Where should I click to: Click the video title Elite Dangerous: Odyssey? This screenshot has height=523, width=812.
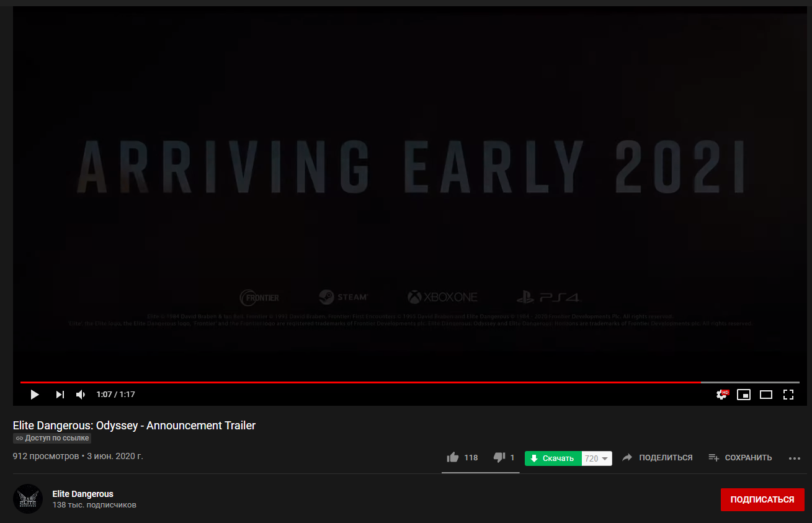point(134,426)
